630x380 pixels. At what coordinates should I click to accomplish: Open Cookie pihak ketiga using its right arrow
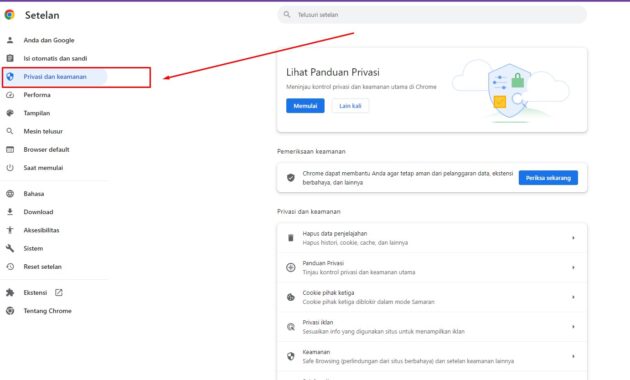click(x=573, y=297)
